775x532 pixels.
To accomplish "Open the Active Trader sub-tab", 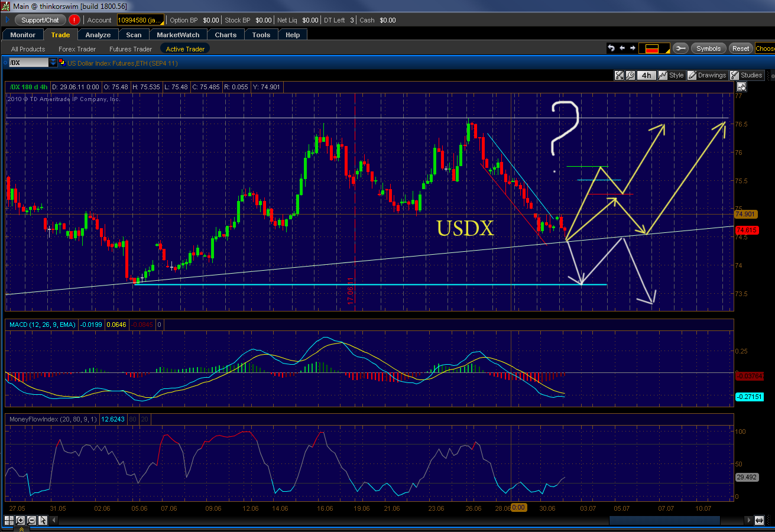I will 185,49.
